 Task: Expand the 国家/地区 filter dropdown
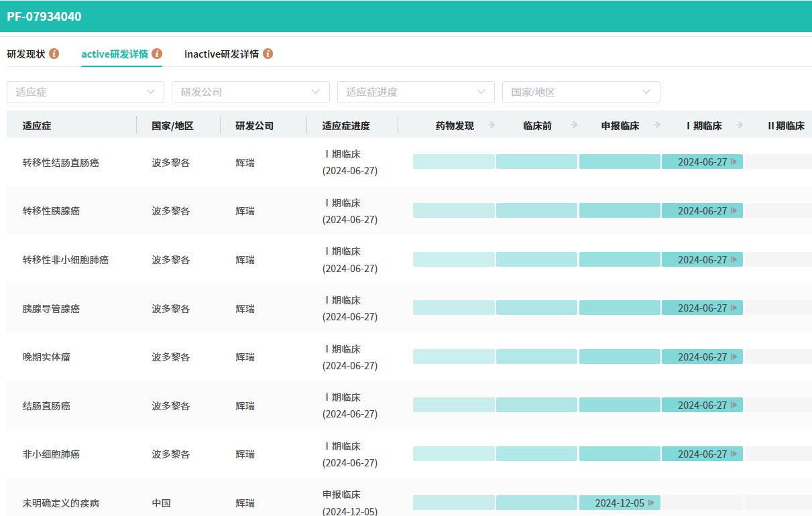(581, 92)
